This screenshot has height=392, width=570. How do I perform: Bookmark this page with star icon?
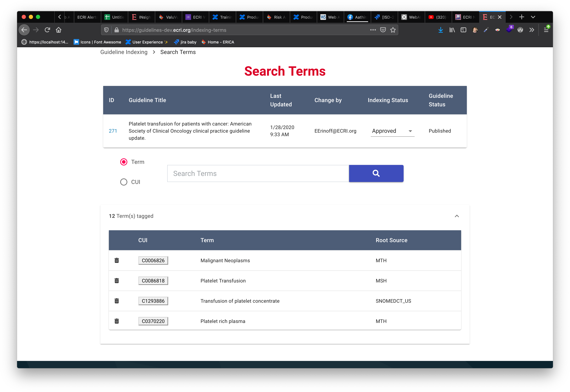pyautogui.click(x=393, y=30)
